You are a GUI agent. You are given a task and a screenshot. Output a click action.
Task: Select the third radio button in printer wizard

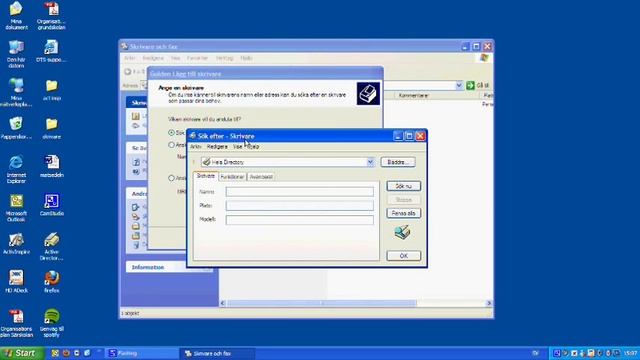point(171,178)
